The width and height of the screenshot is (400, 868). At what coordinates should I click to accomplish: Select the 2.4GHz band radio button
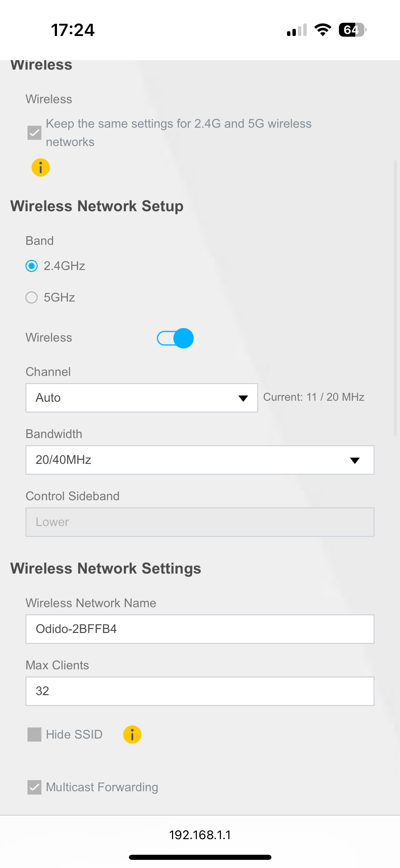[32, 266]
